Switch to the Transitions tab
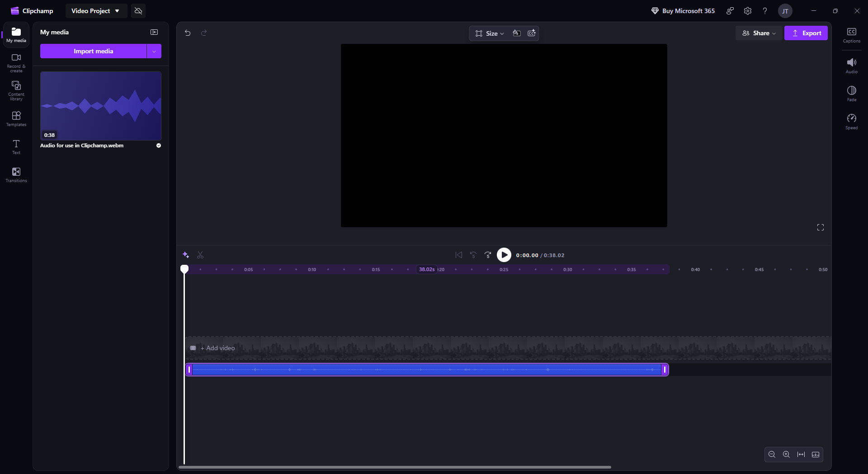Screen dimensions: 868x474 tap(16, 174)
